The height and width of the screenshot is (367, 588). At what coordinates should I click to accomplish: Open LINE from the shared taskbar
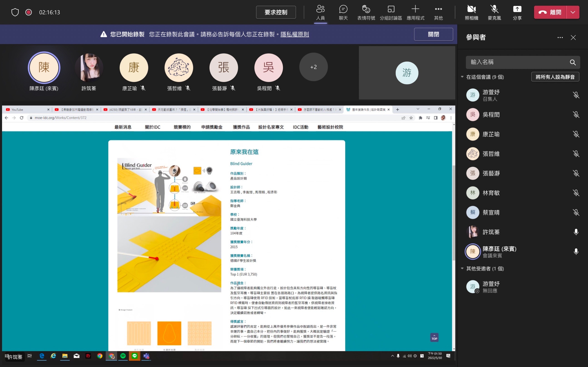[x=135, y=356]
